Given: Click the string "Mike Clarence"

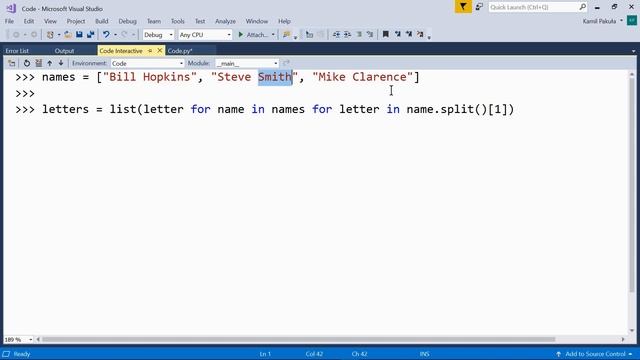Looking at the screenshot, I should [x=362, y=77].
